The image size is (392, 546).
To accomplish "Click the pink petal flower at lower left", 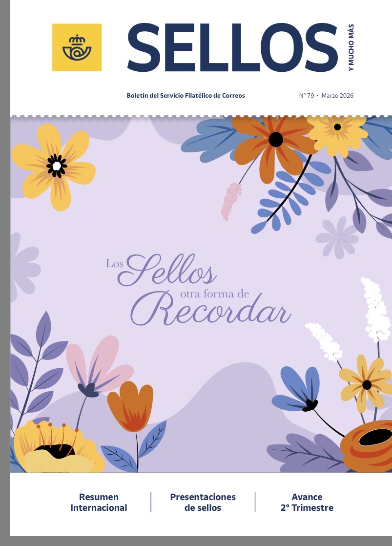I will [x=99, y=365].
